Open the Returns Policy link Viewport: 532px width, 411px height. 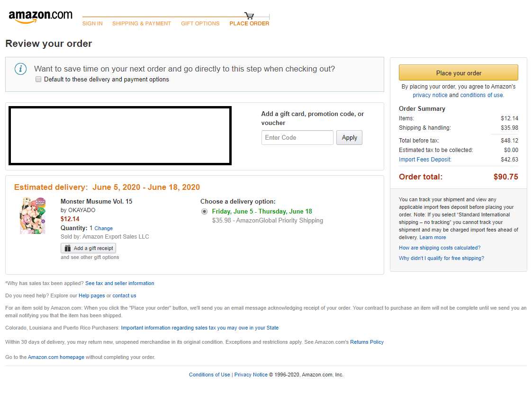(x=367, y=342)
